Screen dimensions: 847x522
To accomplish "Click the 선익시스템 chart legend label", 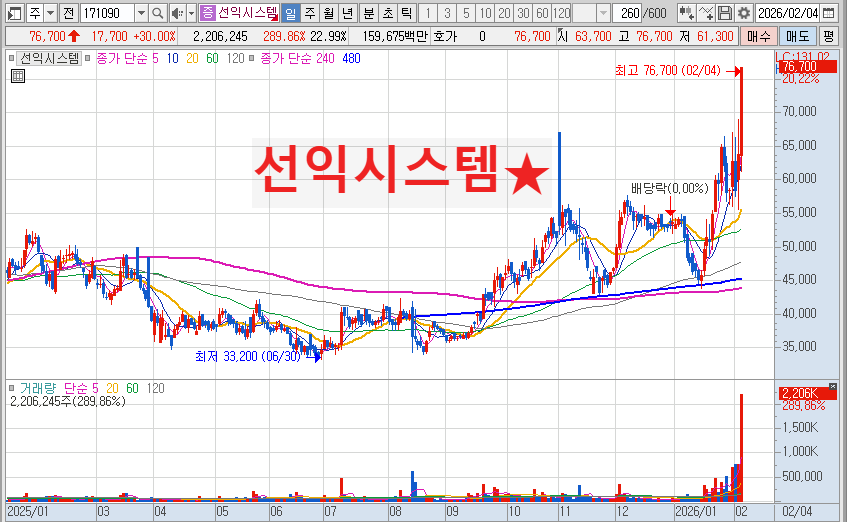I will click(50, 58).
